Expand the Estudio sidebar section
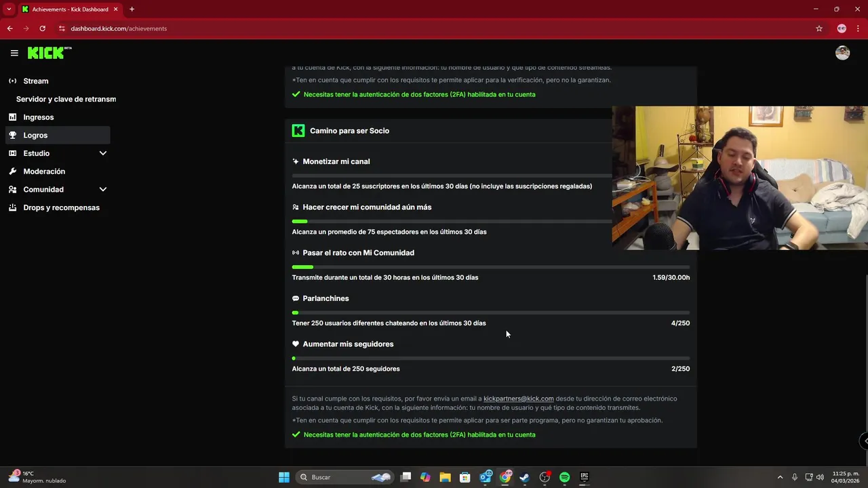Viewport: 868px width, 488px height. tap(103, 153)
